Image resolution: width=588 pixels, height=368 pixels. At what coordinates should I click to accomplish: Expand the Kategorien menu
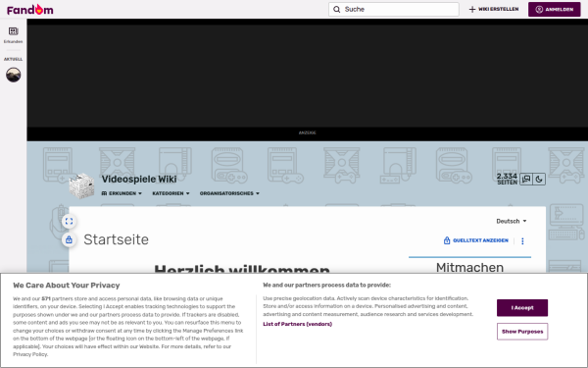(171, 193)
